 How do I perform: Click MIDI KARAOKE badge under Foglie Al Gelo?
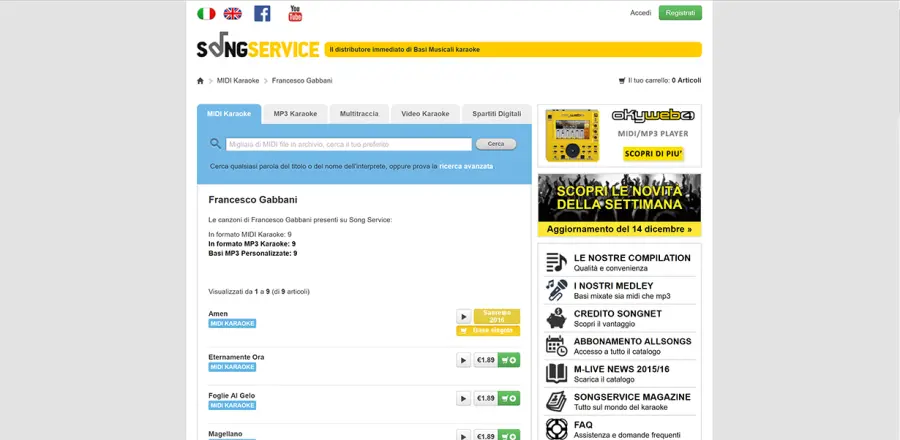(x=232, y=406)
